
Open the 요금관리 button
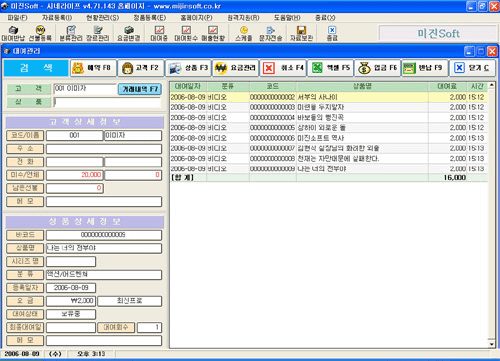(x=236, y=68)
